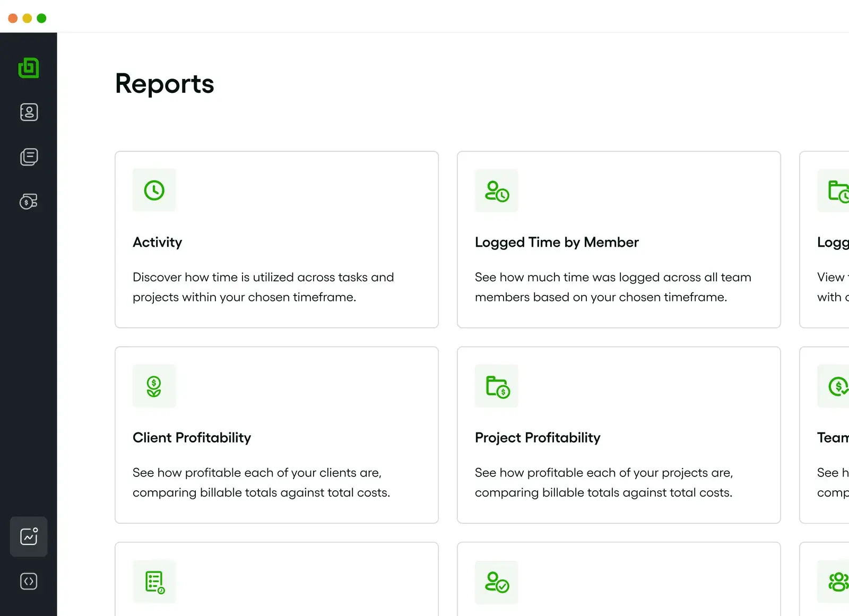Click the checklist document icon in bottom row
The image size is (849, 616).
point(154,582)
